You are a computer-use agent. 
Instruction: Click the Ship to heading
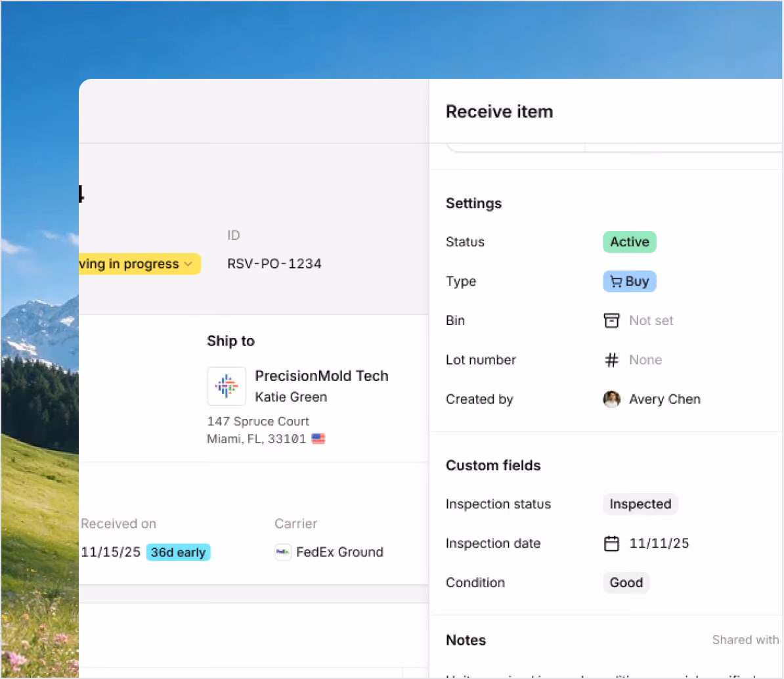tap(230, 341)
